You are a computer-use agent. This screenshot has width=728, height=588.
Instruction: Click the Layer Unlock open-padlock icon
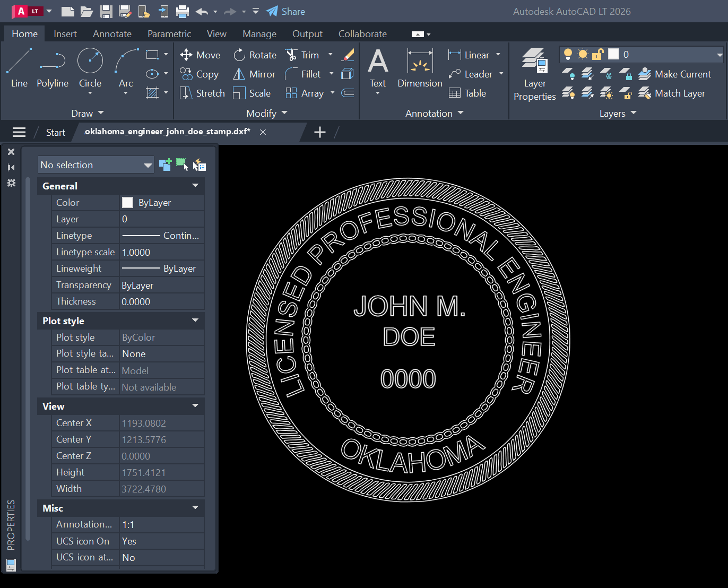[x=626, y=93]
